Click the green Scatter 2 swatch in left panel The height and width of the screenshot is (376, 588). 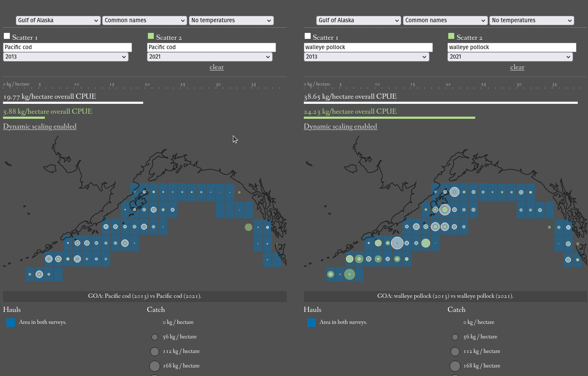[151, 36]
